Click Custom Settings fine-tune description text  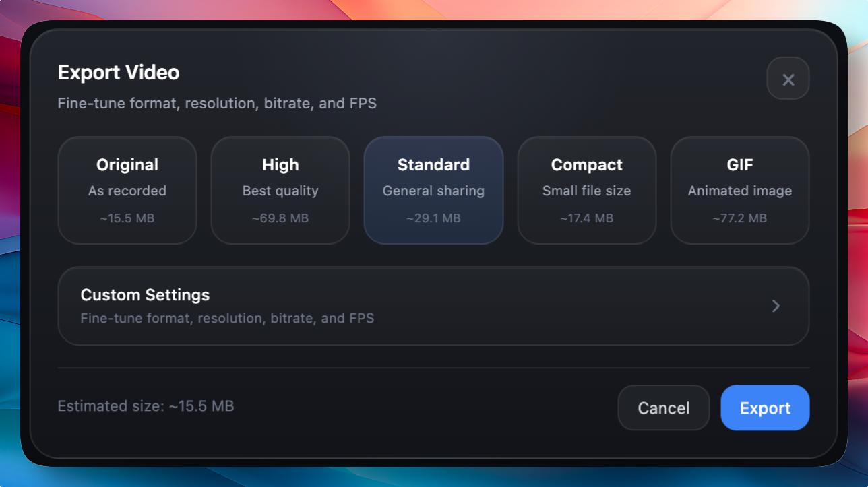coord(227,318)
